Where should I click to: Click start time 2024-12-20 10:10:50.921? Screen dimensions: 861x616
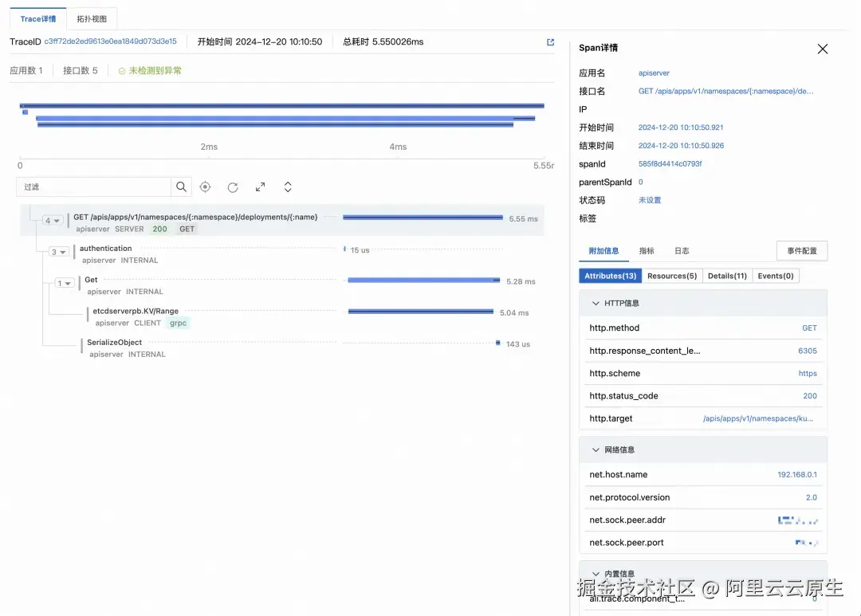pyautogui.click(x=680, y=128)
